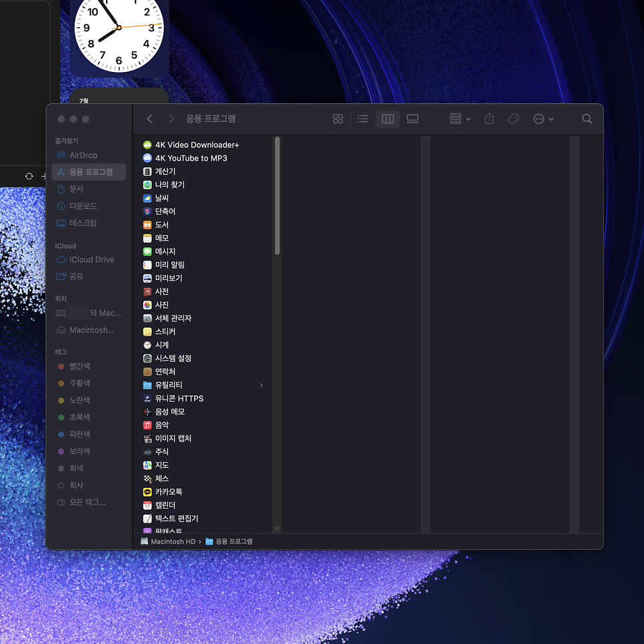Select the 도서 books app

point(203,225)
